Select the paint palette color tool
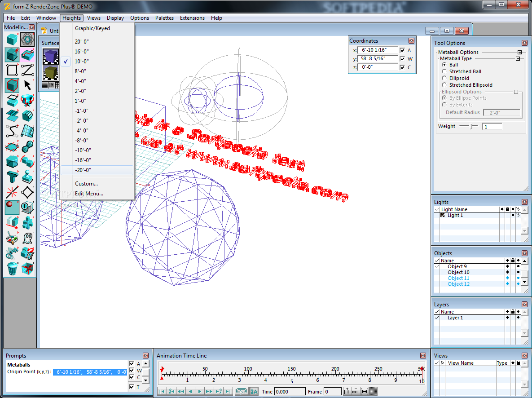Viewport: 532px width, 398px height. tap(12, 238)
